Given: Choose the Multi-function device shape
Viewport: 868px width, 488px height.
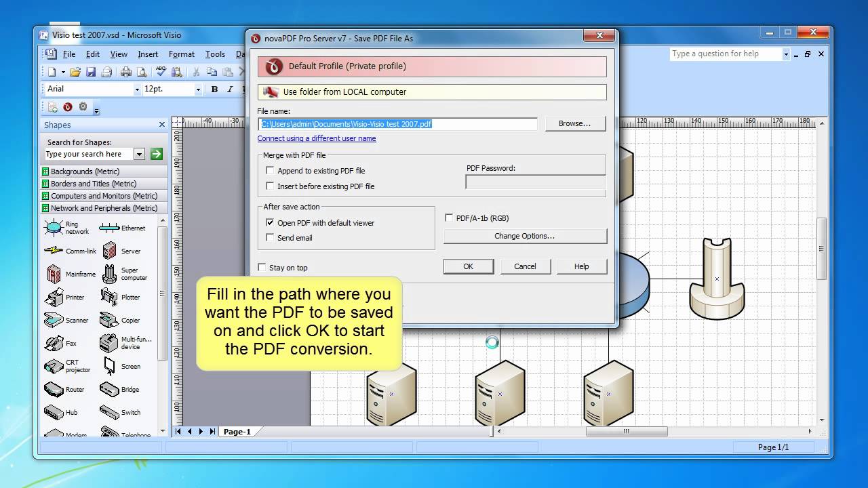Looking at the screenshot, I should pyautogui.click(x=126, y=343).
